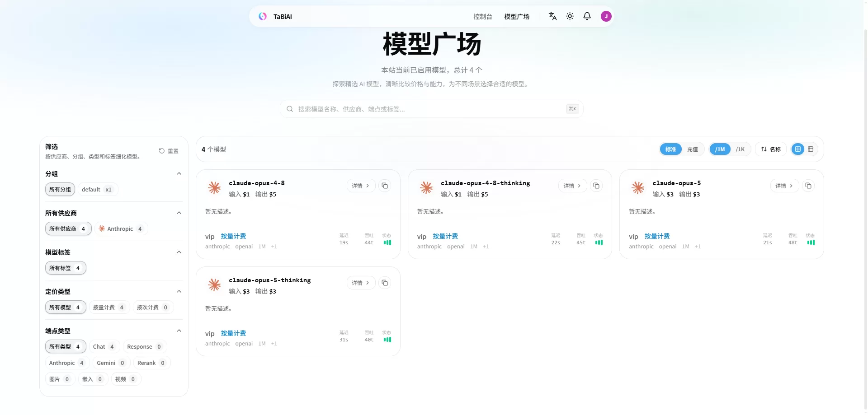Select 所有类型 endpoint chip
The image size is (868, 415).
pos(66,347)
